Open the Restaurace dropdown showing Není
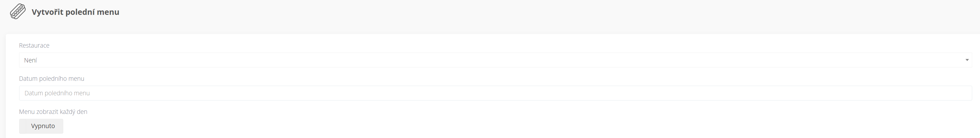Screen dimensions: 980x138 pos(495,60)
